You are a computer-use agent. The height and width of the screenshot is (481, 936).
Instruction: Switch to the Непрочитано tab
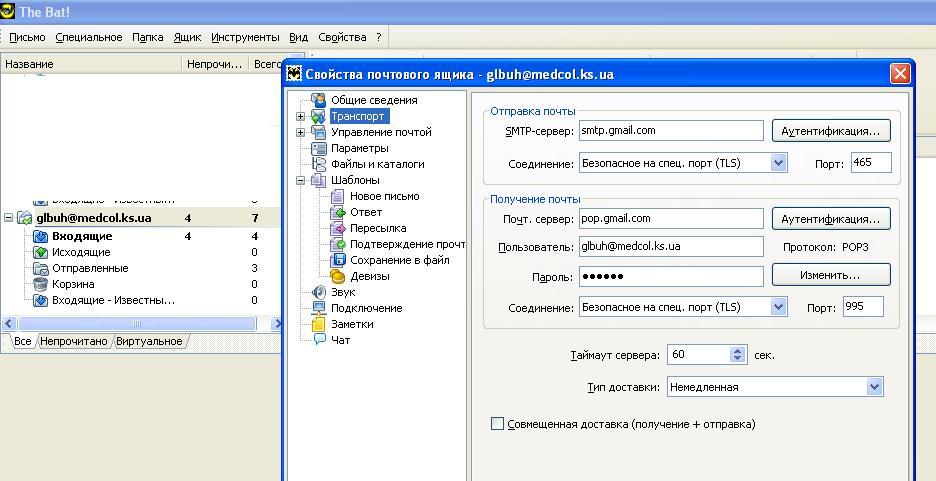tap(74, 341)
